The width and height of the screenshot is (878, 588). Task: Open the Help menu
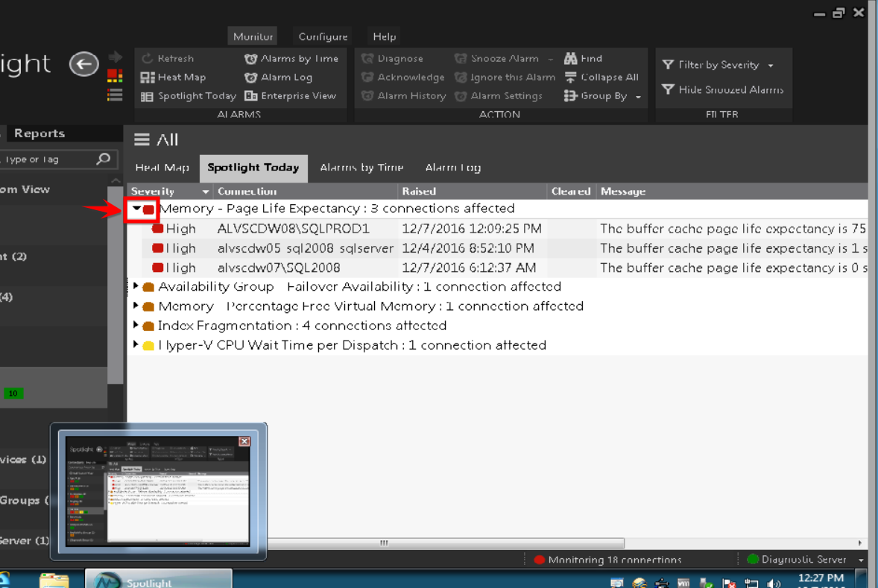[x=384, y=37]
